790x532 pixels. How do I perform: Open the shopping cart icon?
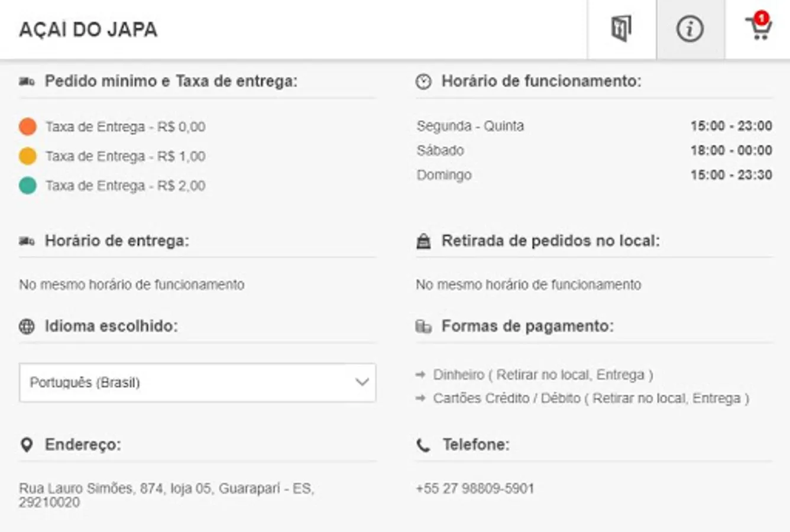[x=758, y=29]
